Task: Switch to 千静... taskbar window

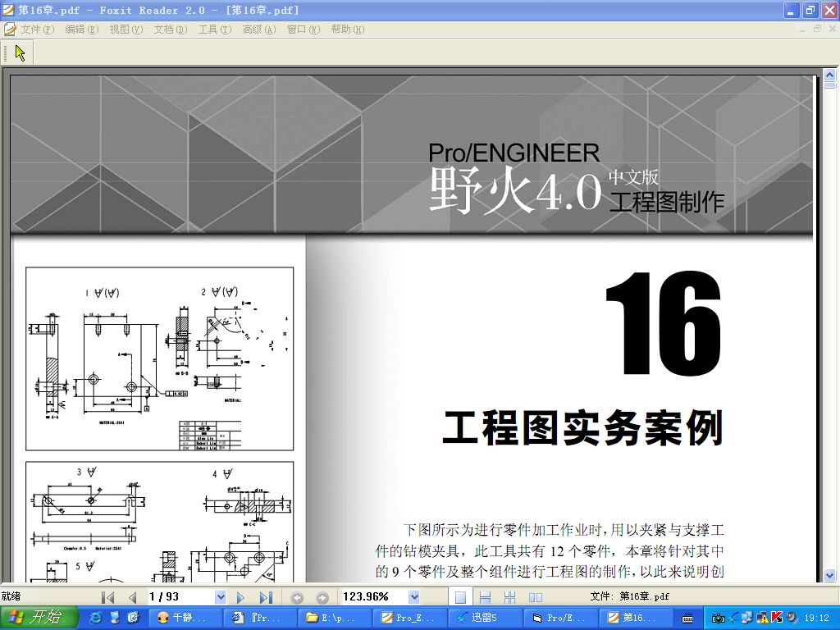Action: point(185,618)
